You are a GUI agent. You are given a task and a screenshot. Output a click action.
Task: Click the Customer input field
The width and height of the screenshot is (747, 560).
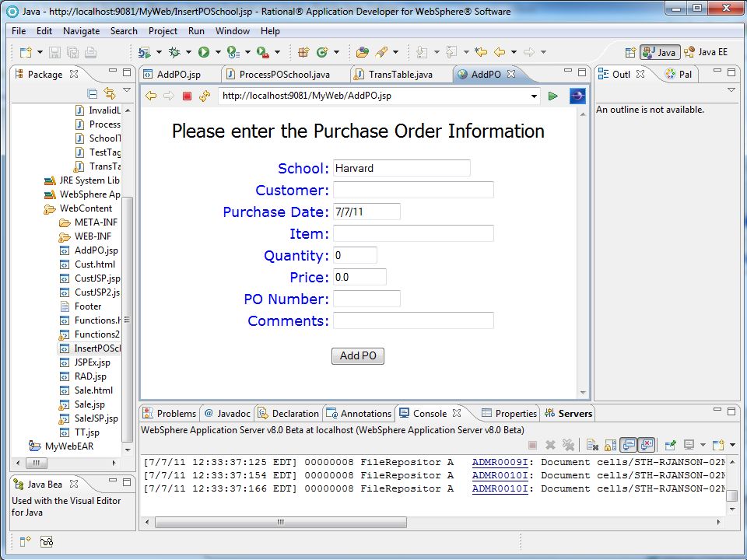(x=413, y=190)
